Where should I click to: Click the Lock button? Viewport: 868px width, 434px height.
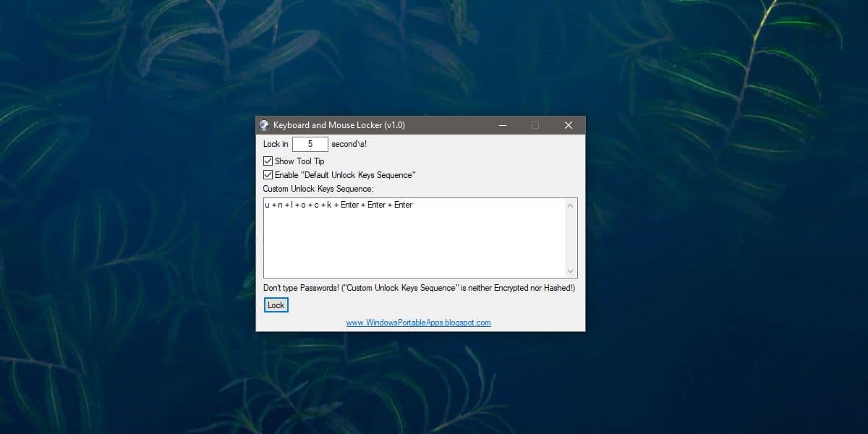click(276, 305)
